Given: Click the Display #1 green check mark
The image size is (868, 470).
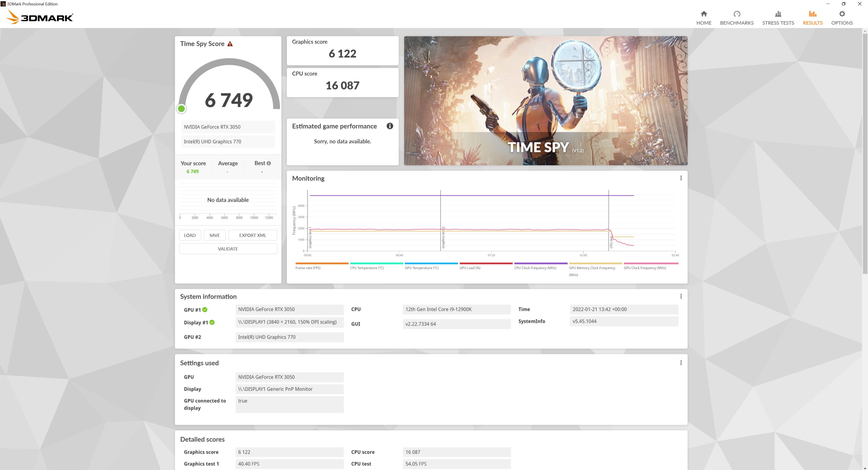Looking at the screenshot, I should coord(212,323).
